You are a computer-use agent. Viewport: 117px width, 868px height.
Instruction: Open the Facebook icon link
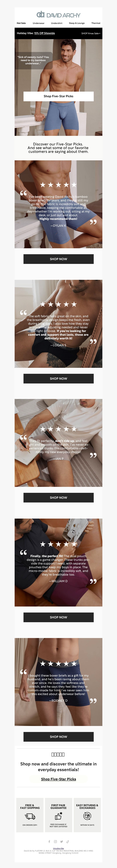(49, 842)
